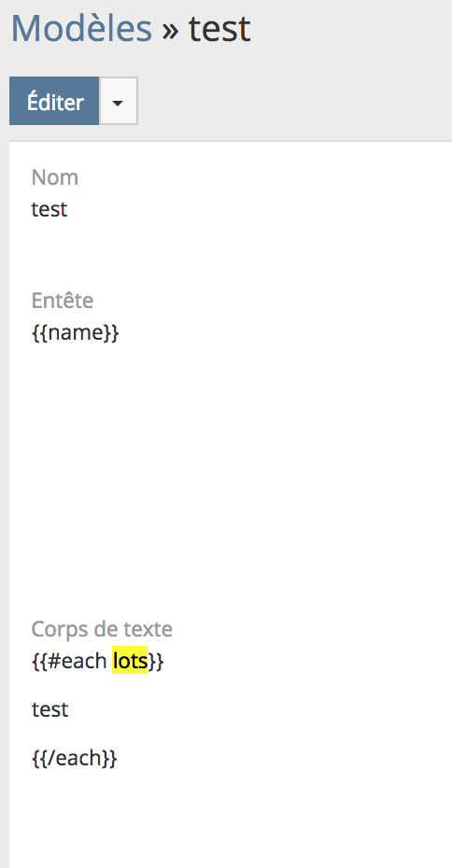
Task: Click the Corps de texte label
Action: pos(102,629)
